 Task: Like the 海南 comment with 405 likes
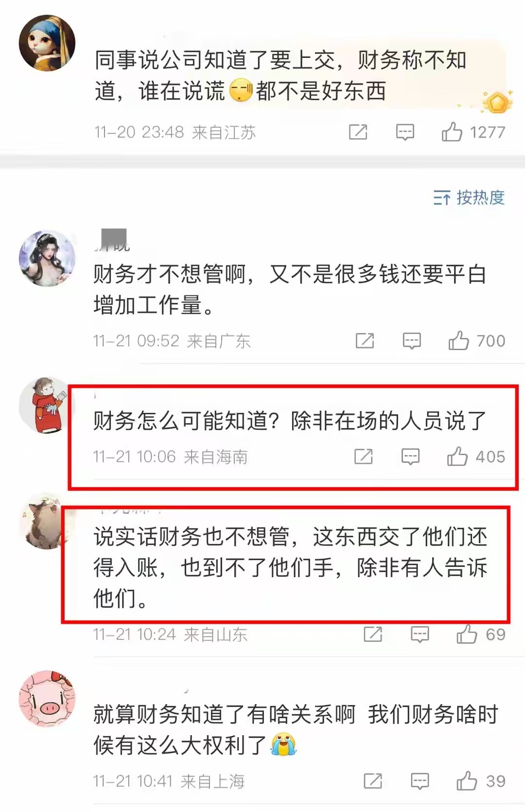[457, 457]
